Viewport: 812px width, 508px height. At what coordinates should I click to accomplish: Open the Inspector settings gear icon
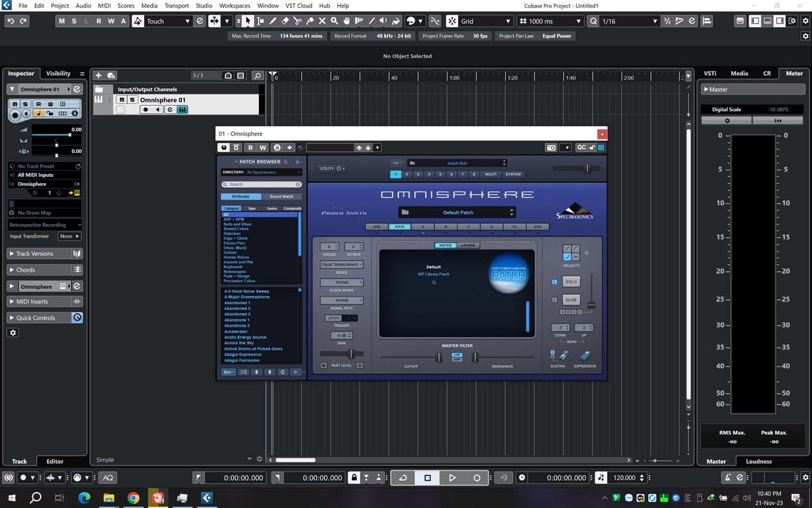(13, 333)
